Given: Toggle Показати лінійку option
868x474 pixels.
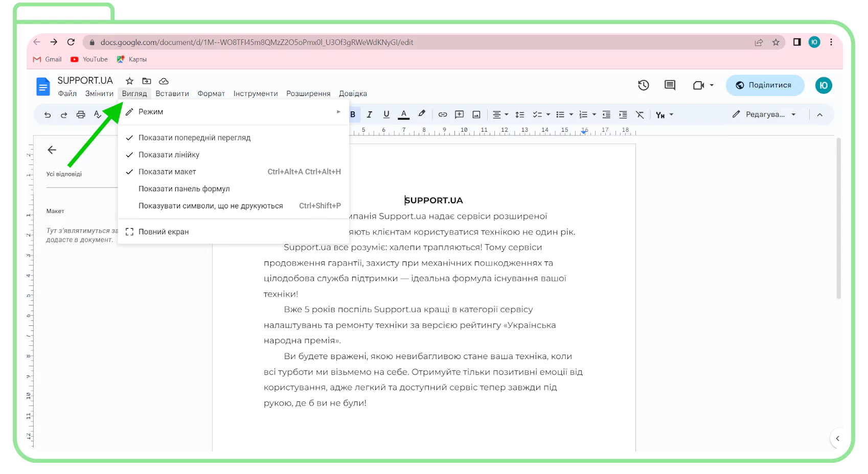Looking at the screenshot, I should click(234, 155).
